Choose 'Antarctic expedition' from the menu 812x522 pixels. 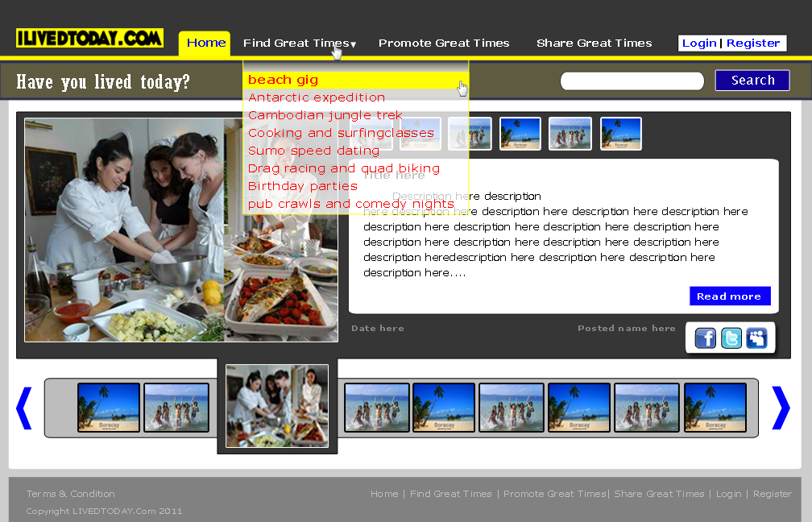point(316,97)
